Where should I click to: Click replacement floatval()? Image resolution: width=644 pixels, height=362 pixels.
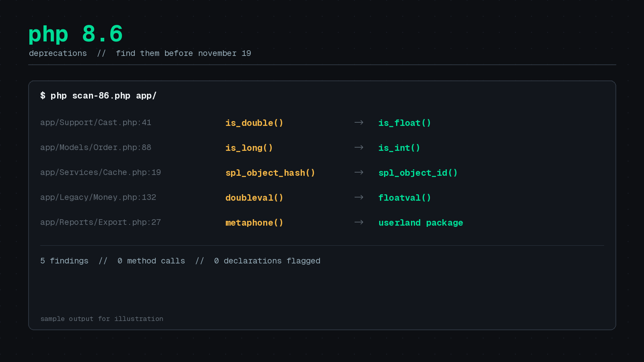point(405,198)
